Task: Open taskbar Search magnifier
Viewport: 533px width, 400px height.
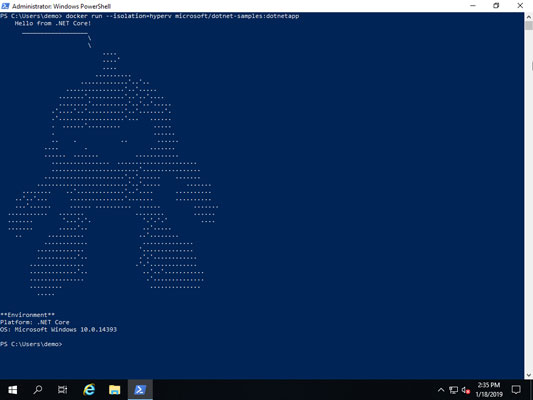Action: coord(38,390)
